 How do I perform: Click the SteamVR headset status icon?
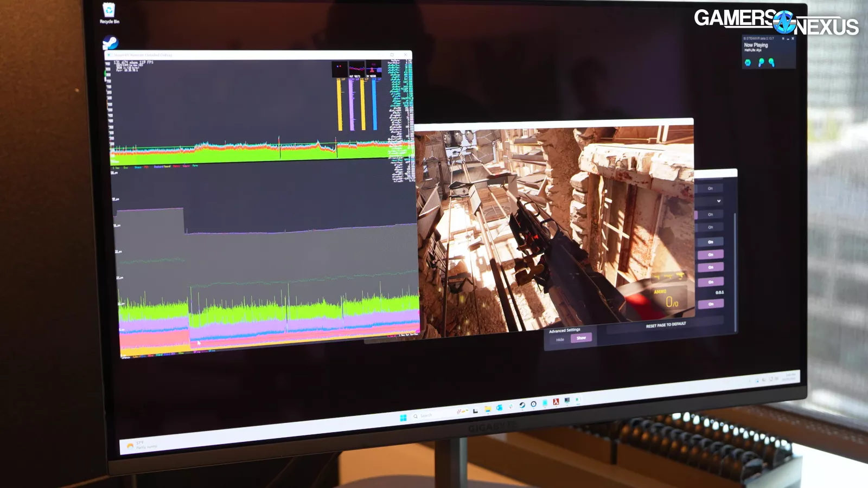tap(748, 63)
